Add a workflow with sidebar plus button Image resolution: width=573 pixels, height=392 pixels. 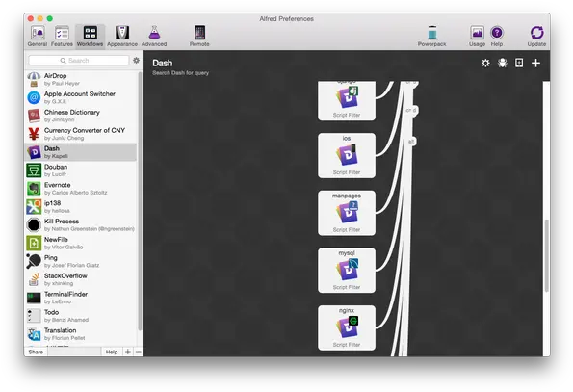127,352
